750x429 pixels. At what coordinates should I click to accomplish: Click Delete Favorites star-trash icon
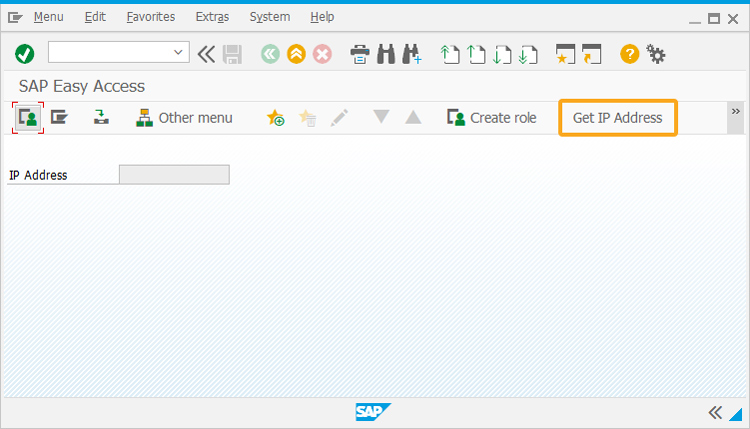click(308, 118)
